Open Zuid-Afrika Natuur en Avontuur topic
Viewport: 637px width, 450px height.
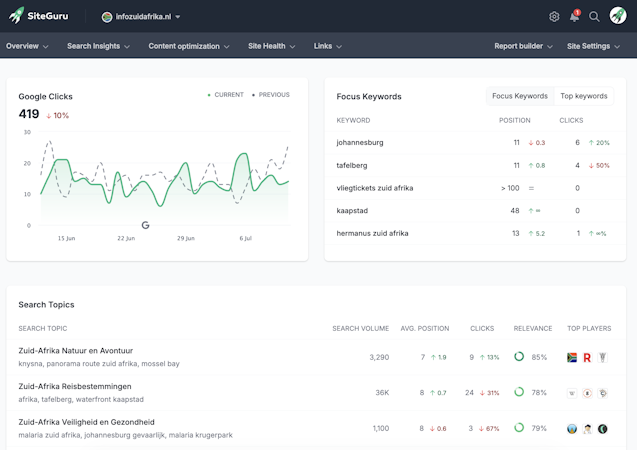pyautogui.click(x=76, y=350)
